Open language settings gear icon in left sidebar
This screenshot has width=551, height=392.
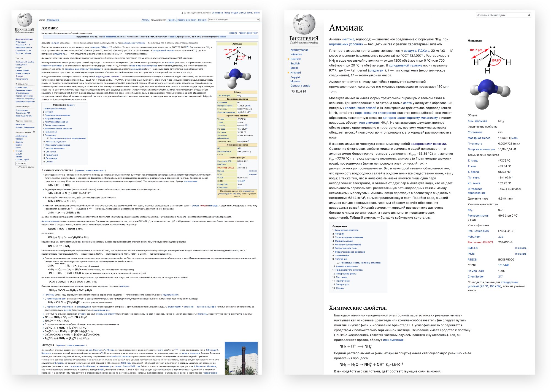[34, 132]
